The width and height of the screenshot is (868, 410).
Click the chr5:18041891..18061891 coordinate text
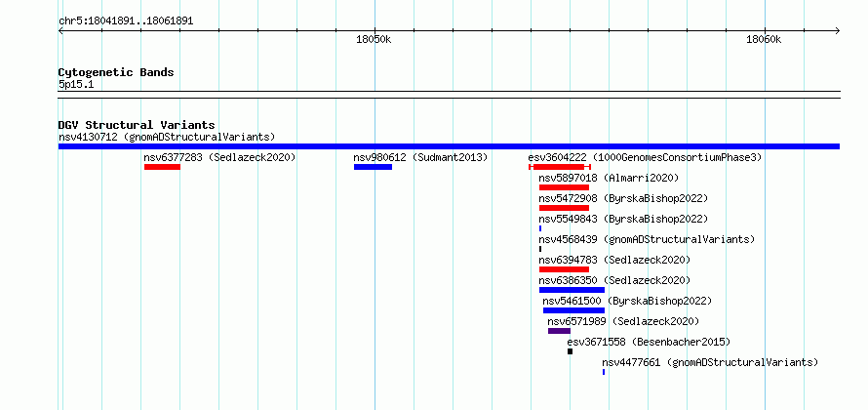pyautogui.click(x=126, y=21)
